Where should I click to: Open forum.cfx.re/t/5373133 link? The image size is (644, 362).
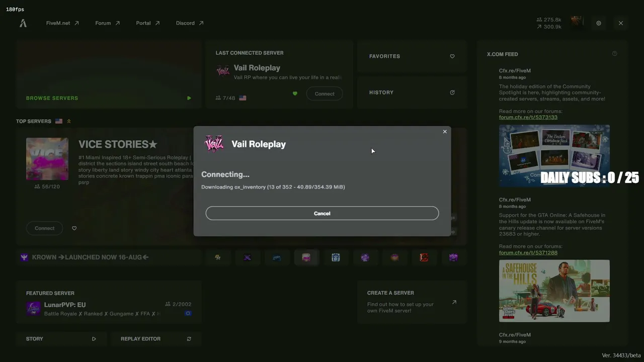(528, 117)
